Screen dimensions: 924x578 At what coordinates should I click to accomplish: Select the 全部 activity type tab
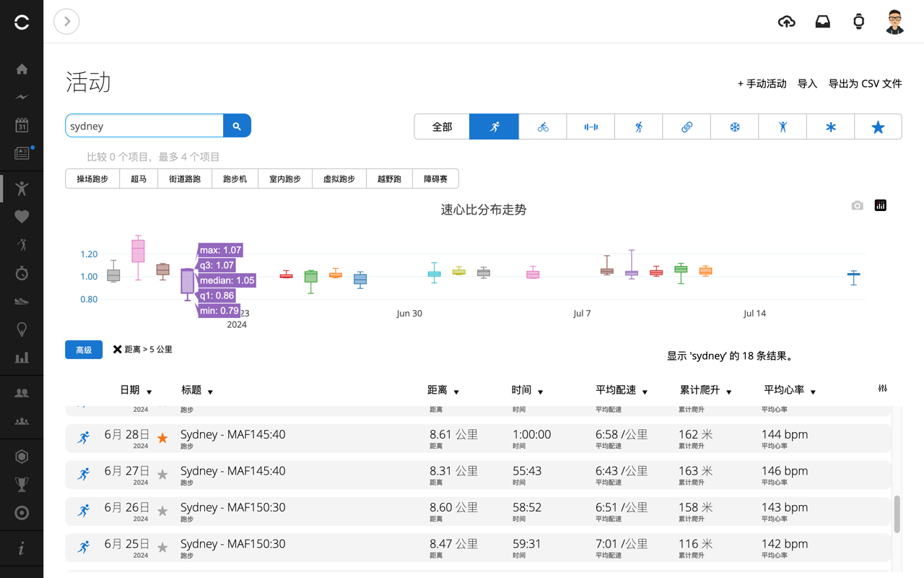[442, 126]
